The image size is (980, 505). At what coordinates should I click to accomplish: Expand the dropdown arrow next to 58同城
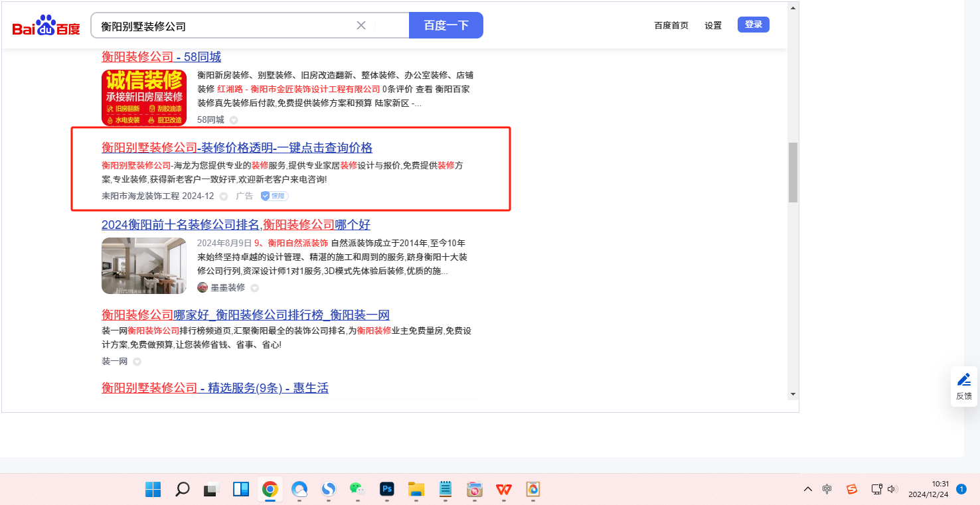point(233,120)
